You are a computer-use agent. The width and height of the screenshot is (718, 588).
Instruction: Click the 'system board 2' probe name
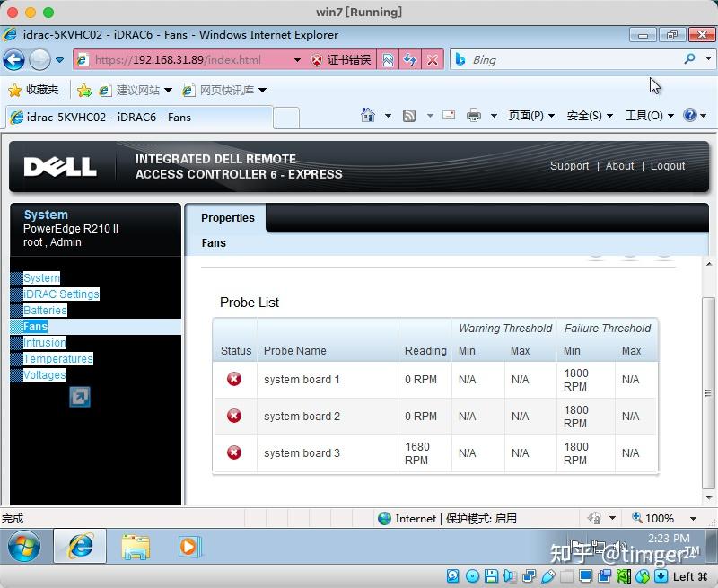click(302, 417)
